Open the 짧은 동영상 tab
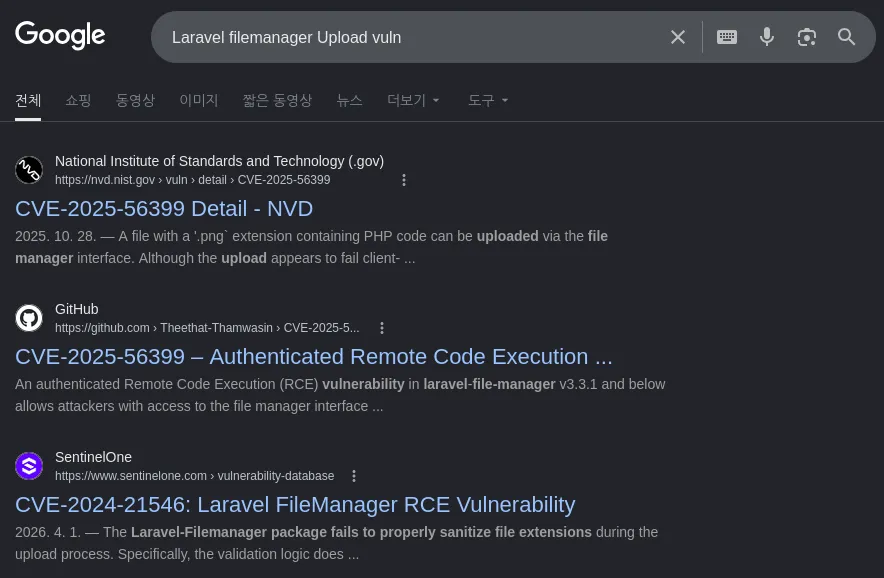This screenshot has height=578, width=884. point(277,100)
